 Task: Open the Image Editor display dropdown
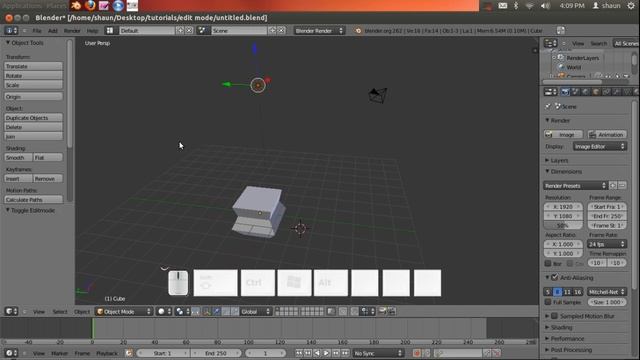[x=600, y=146]
